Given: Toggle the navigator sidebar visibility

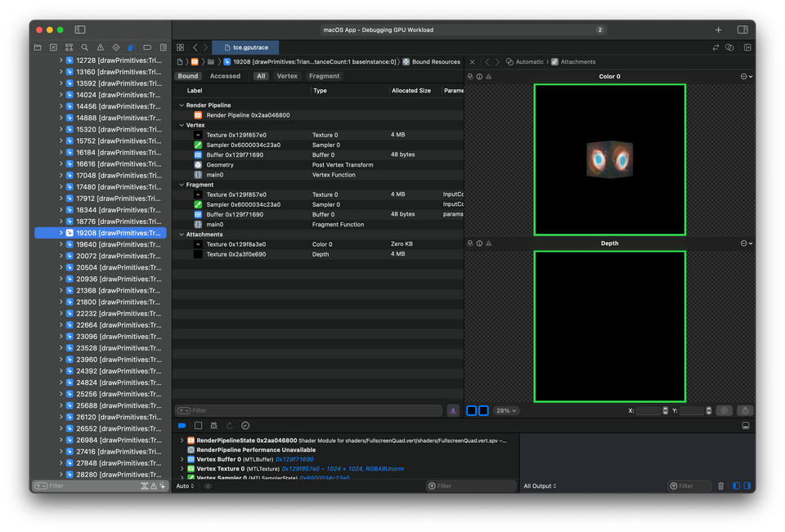Looking at the screenshot, I should (80, 29).
